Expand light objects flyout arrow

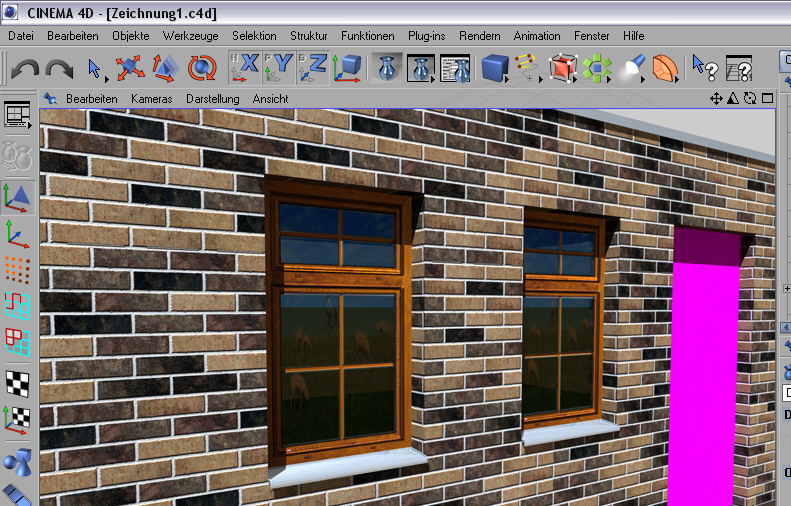click(x=643, y=80)
